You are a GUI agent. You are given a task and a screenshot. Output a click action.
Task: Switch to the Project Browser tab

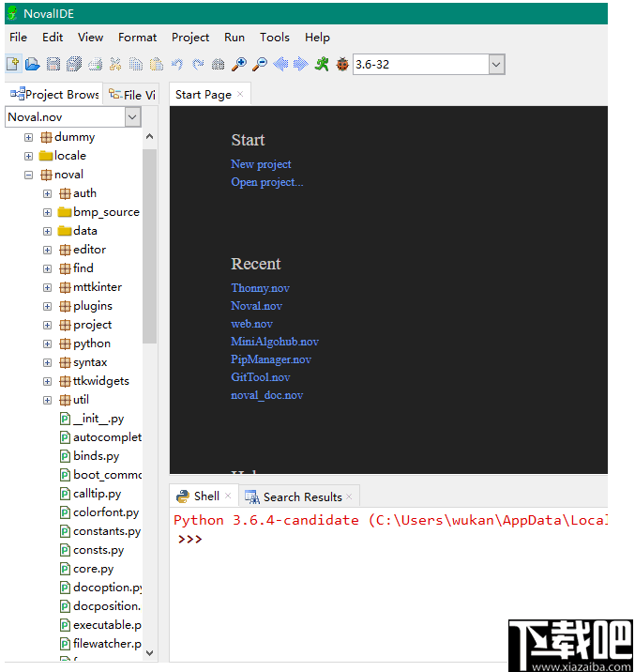pyautogui.click(x=54, y=94)
